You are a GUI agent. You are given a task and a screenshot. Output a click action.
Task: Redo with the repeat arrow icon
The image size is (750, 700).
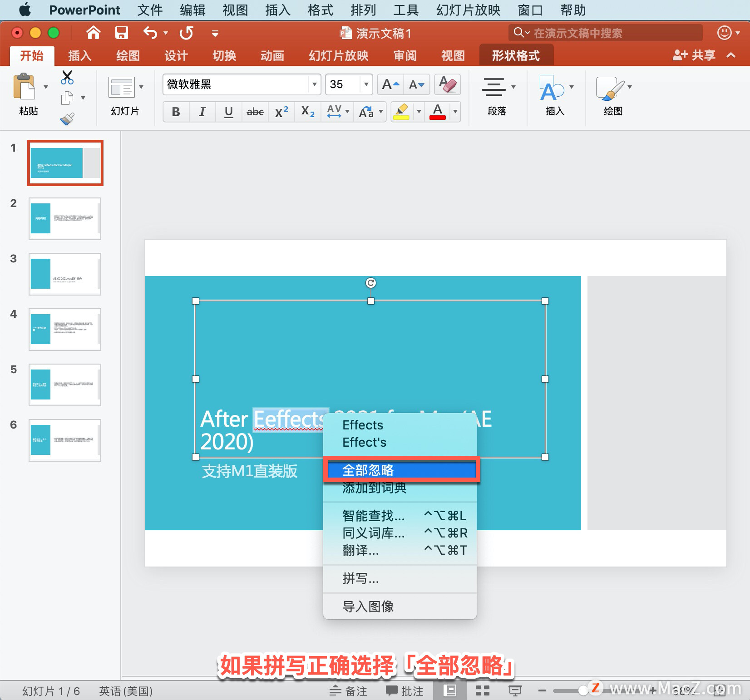click(186, 33)
